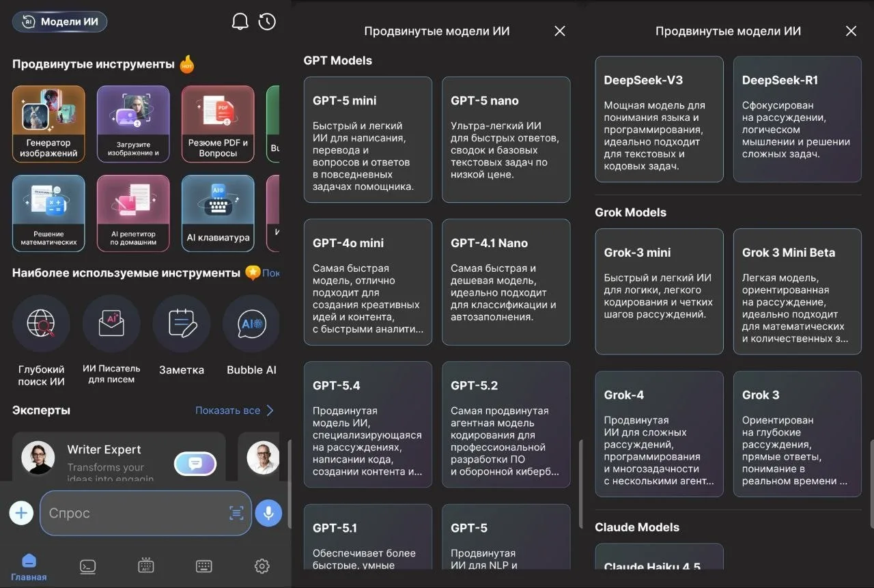Select the Grok-4 model card
The width and height of the screenshot is (874, 588).
click(x=659, y=434)
